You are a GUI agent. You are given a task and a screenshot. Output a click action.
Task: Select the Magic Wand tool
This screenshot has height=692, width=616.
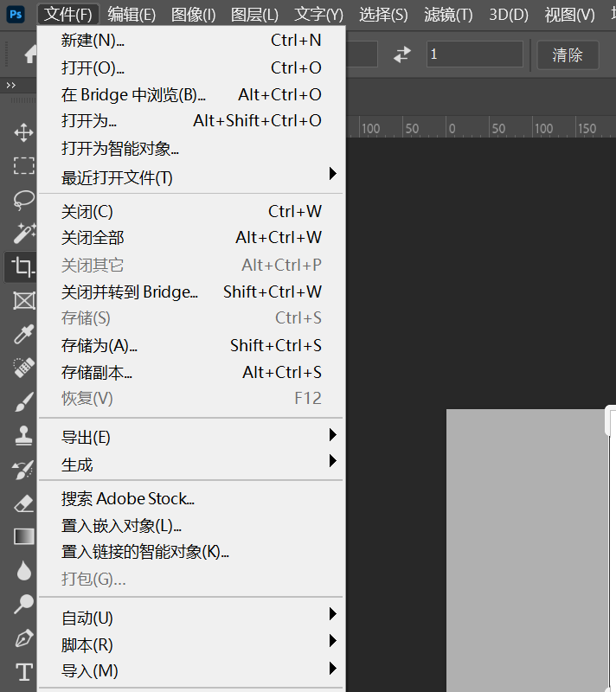click(23, 233)
